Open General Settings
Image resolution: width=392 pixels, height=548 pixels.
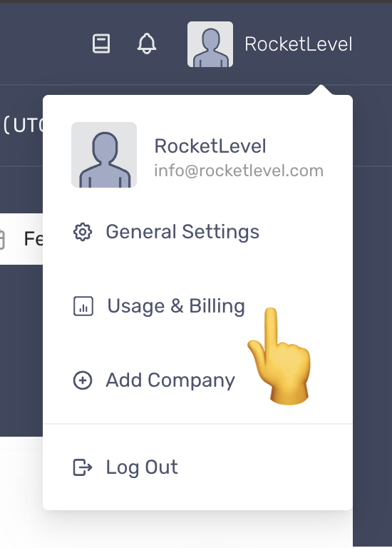(182, 232)
